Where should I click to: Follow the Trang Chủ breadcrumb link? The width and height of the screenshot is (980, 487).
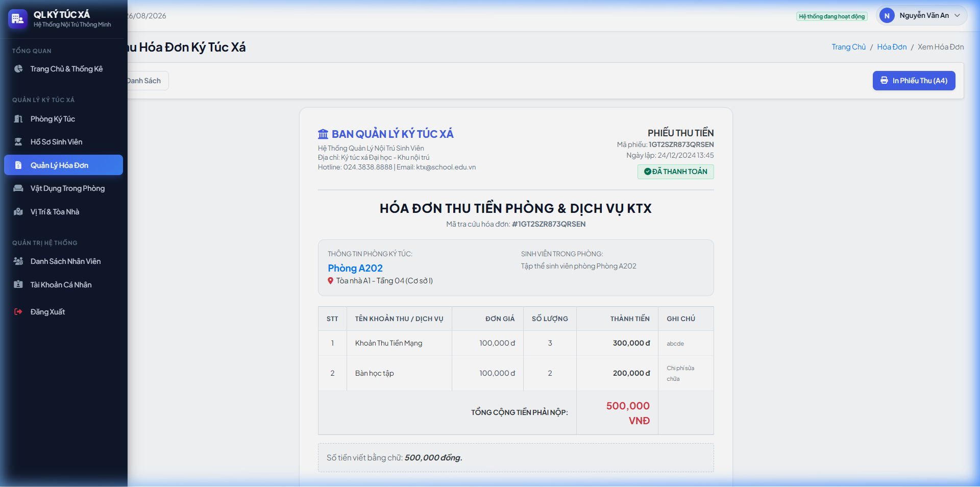pos(848,47)
